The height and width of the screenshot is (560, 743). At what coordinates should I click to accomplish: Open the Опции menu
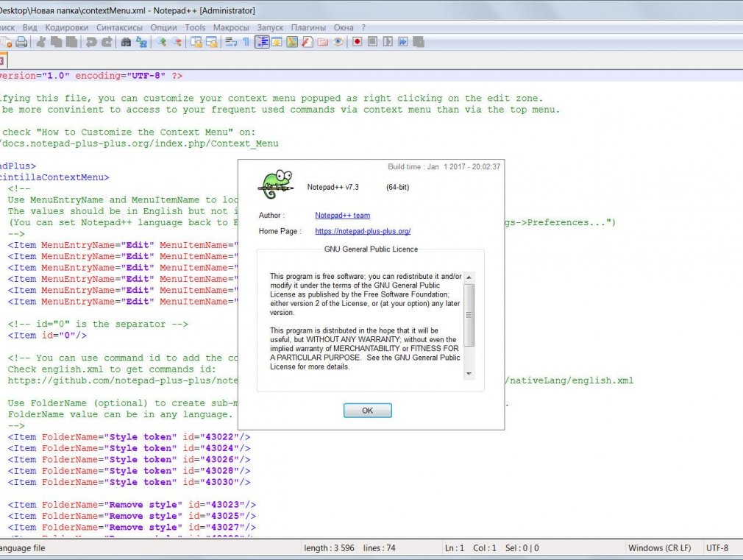(163, 27)
